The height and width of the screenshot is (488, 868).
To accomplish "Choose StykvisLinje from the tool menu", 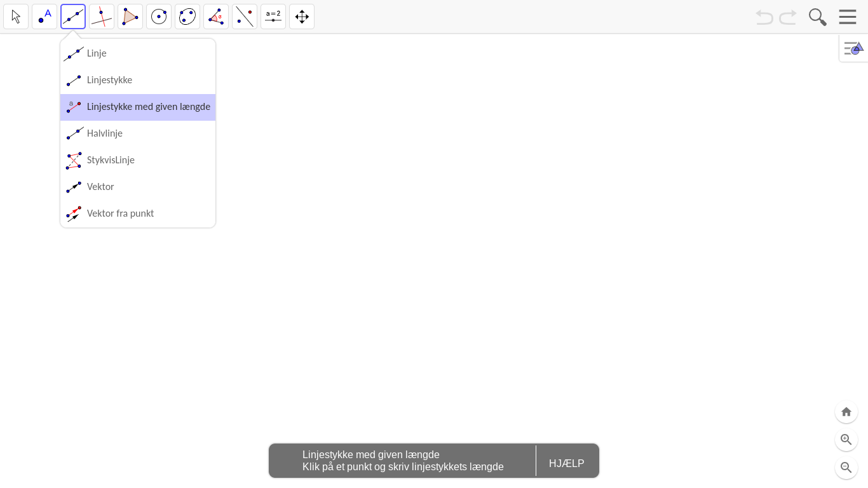I will (138, 160).
